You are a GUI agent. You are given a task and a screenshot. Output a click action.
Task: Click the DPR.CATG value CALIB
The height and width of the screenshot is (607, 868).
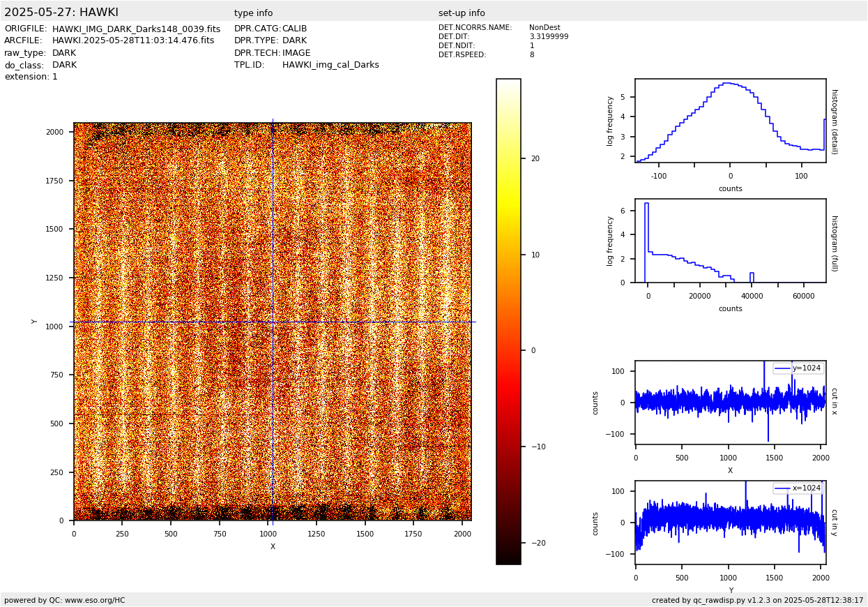pos(294,29)
